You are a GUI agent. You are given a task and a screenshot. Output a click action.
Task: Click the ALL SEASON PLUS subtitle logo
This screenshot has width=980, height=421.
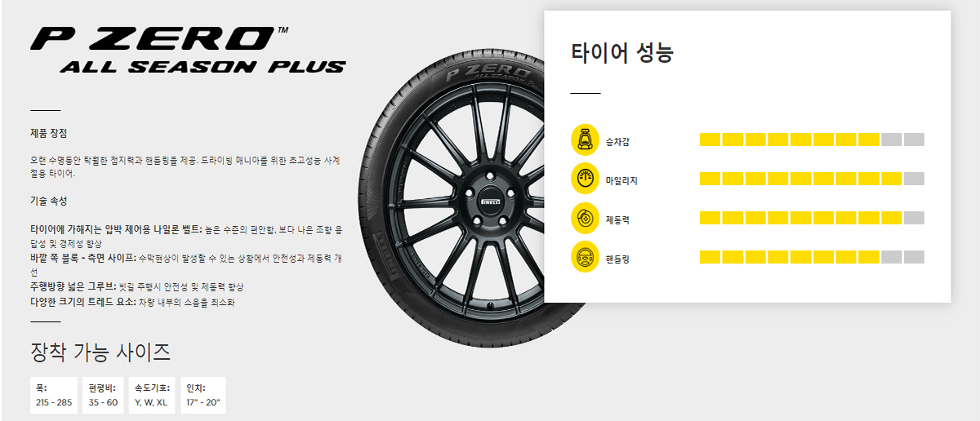coord(203,67)
